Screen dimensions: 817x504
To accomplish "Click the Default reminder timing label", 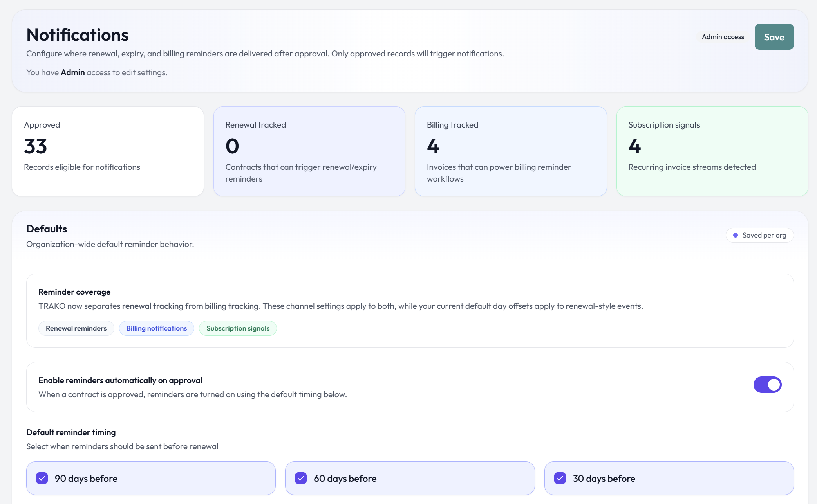I will point(70,432).
